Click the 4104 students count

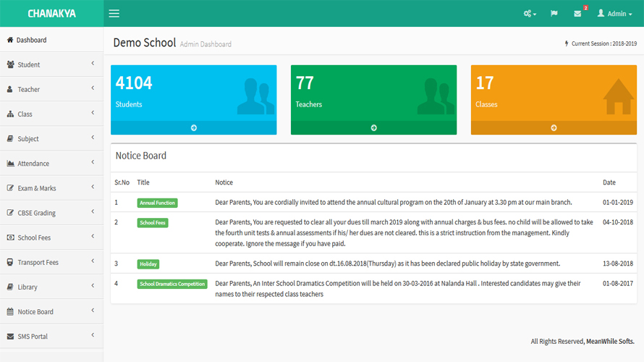[x=134, y=83]
